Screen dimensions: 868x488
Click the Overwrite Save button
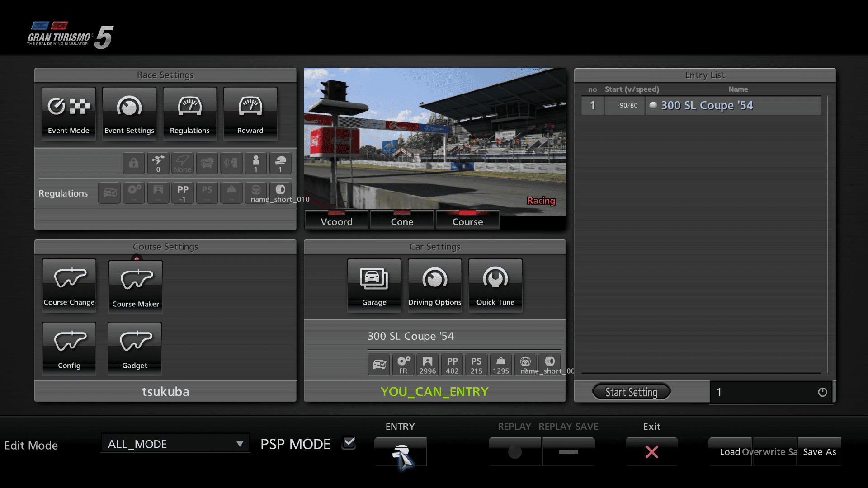point(774,451)
